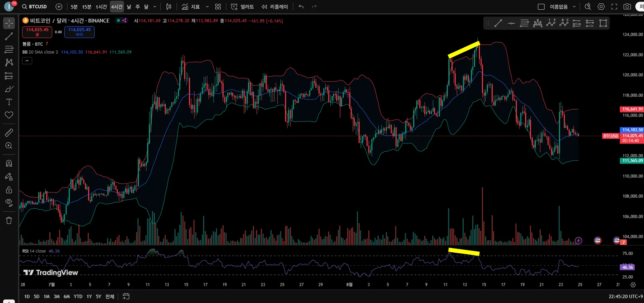
Task: Start 리플레이 bar replay
Action: [275, 7]
